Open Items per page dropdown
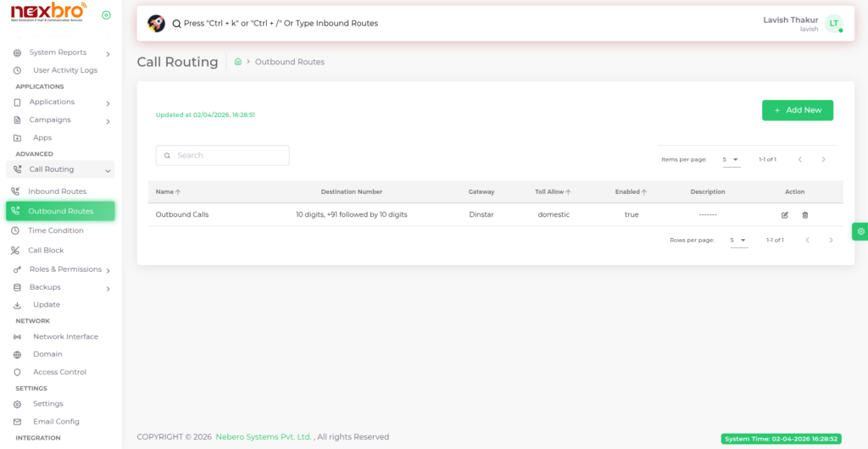 tap(731, 159)
